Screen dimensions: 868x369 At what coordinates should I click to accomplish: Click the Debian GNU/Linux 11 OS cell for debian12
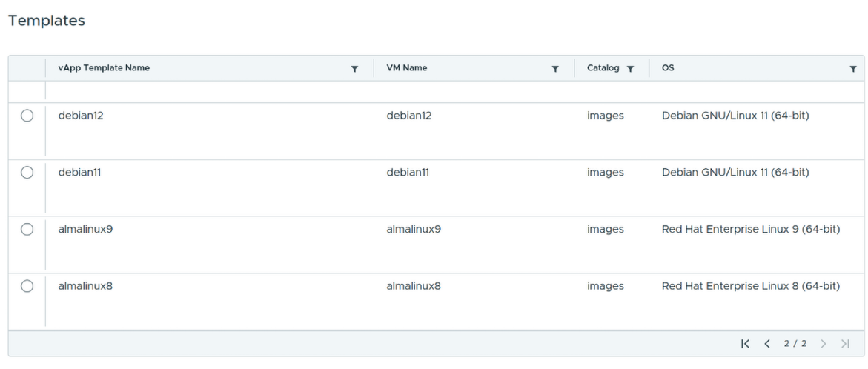735,116
